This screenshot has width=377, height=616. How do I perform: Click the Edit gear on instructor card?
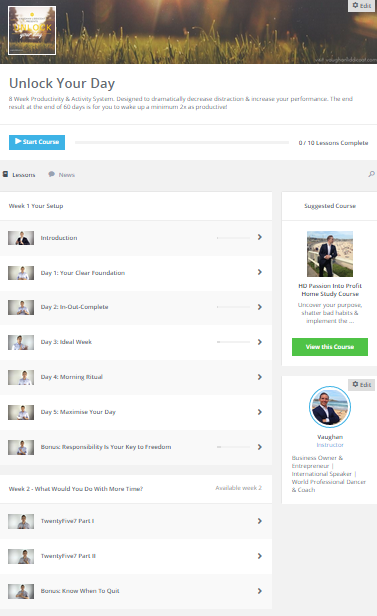(362, 385)
